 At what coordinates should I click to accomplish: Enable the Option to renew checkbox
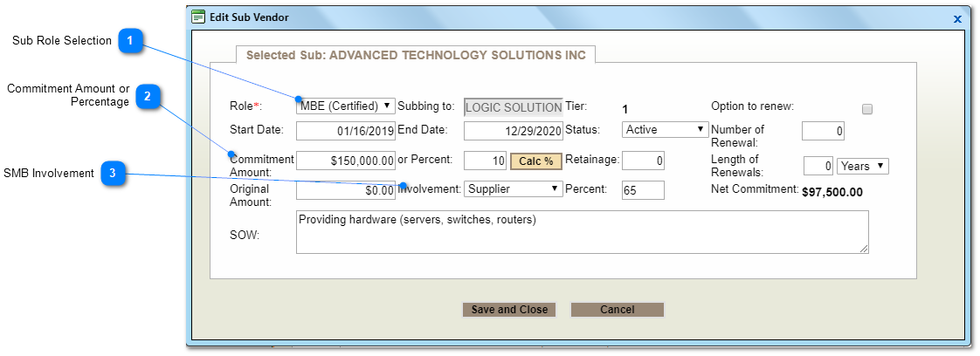coord(866,109)
